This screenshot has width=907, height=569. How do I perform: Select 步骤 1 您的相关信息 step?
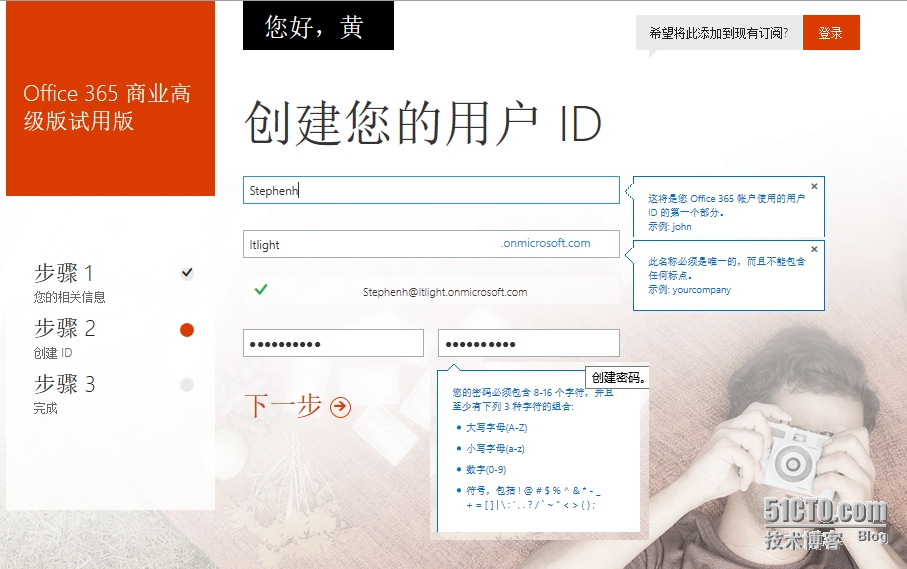pyautogui.click(x=70, y=282)
